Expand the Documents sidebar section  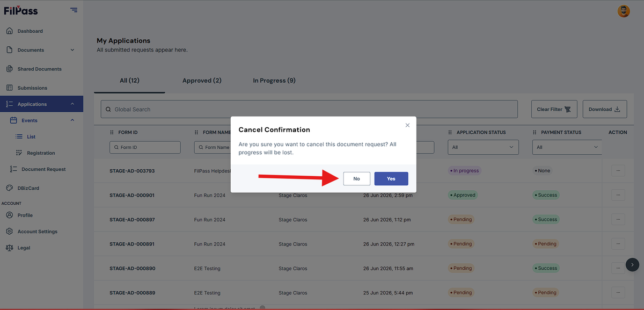click(x=72, y=50)
